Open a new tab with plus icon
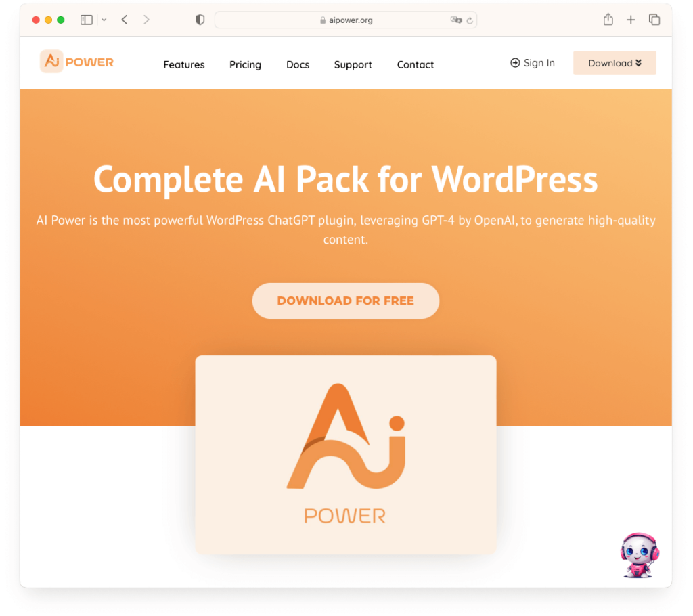 pyautogui.click(x=631, y=20)
